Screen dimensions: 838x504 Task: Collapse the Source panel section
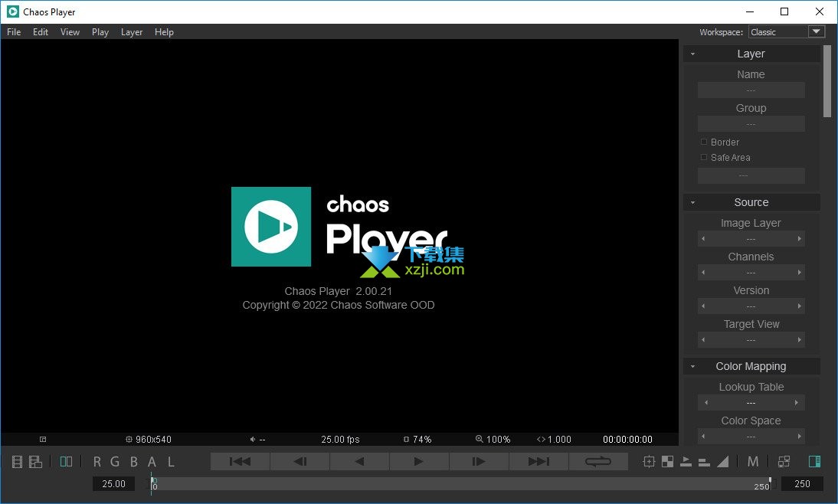click(693, 202)
